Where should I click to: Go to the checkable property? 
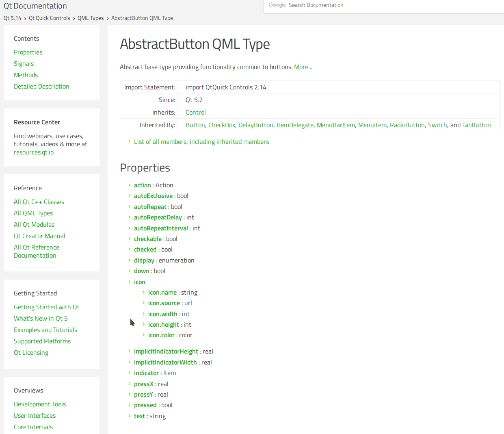click(148, 239)
